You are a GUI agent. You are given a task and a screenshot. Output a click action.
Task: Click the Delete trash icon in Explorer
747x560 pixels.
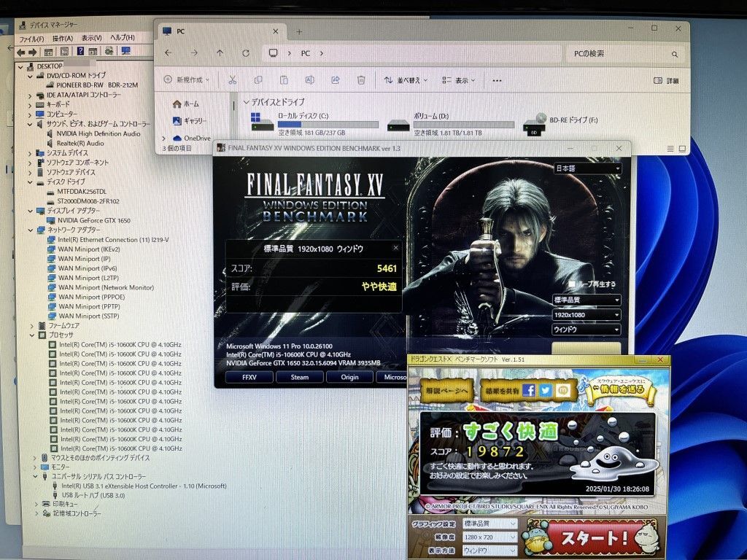pos(361,80)
